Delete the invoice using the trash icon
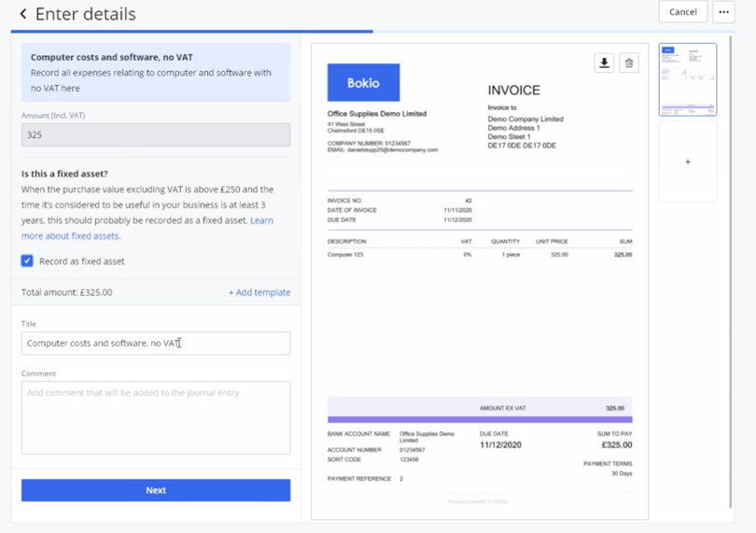 tap(629, 63)
